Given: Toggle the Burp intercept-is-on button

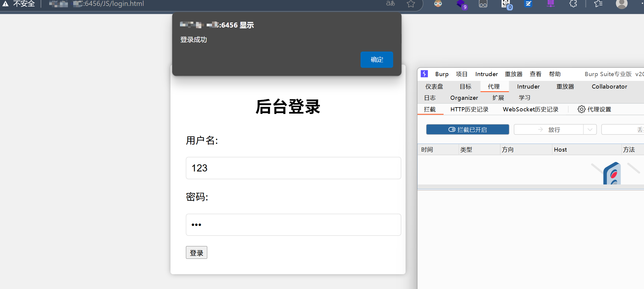Looking at the screenshot, I should point(468,129).
